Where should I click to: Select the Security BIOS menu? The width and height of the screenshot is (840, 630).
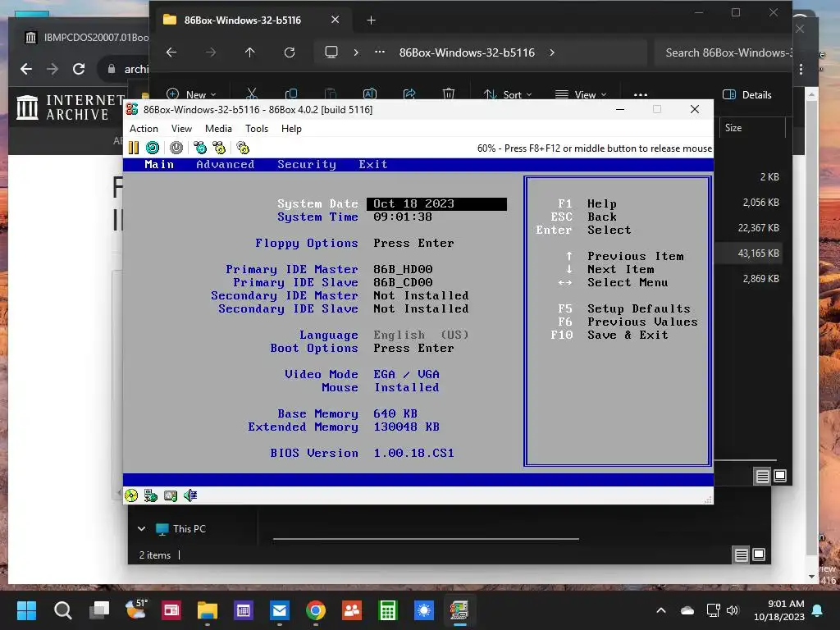307,164
